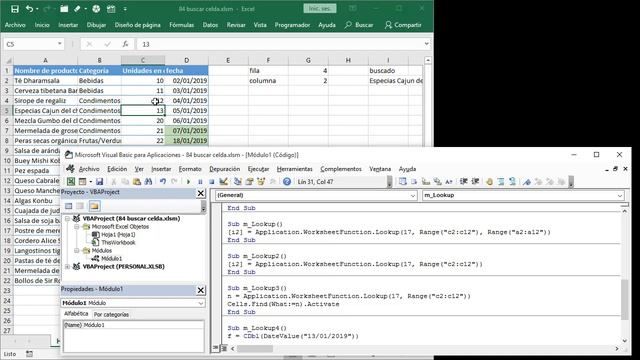This screenshot has width=640, height=360.
Task: Click Indent icon in the Edit toolbar
Action: pyautogui.click(x=463, y=182)
